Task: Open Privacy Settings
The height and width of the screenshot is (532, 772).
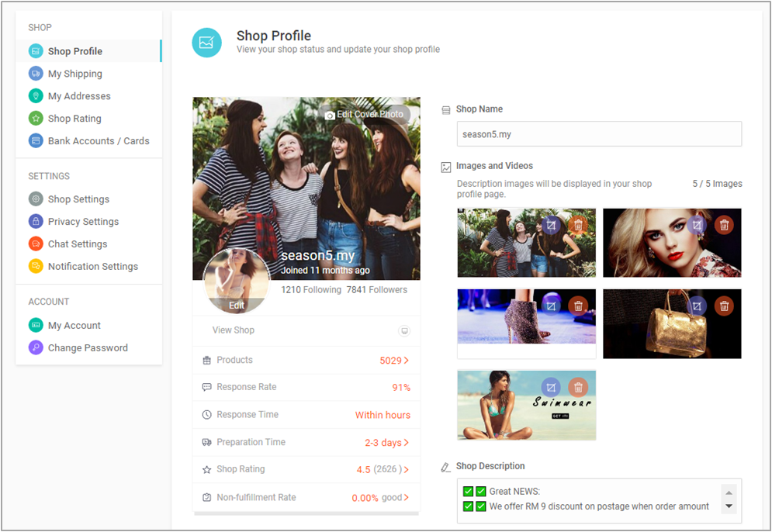Action: [x=83, y=222]
